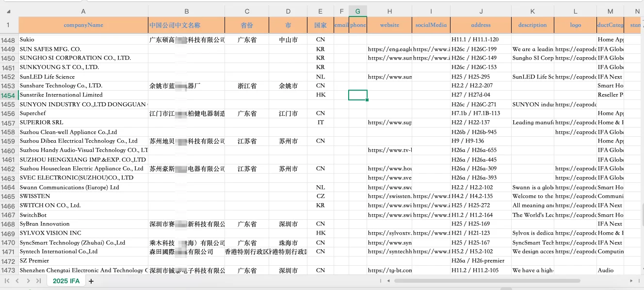Screen dimensions: 644x290
Task: Select row 1448 header number
Action: point(9,40)
